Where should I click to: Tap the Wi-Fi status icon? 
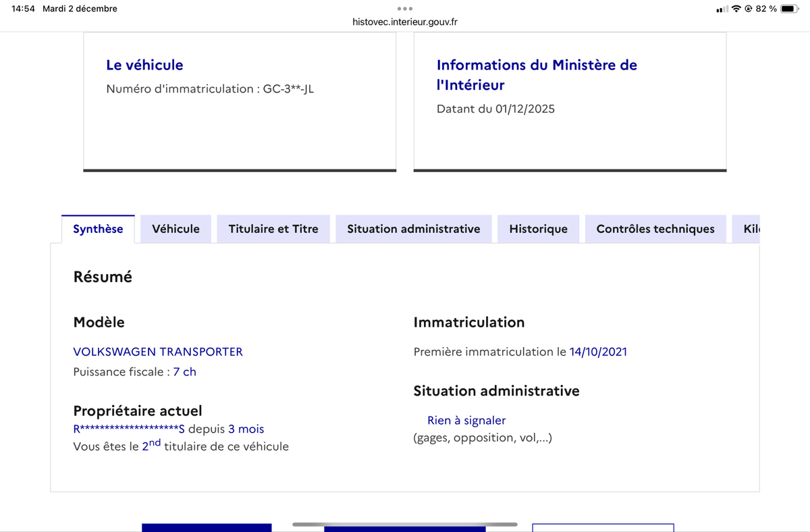(x=736, y=9)
